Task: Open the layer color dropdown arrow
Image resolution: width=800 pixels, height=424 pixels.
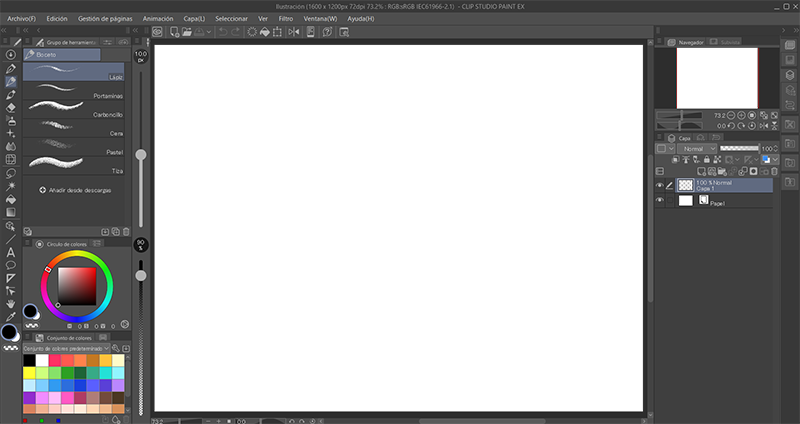Action: coord(775,160)
